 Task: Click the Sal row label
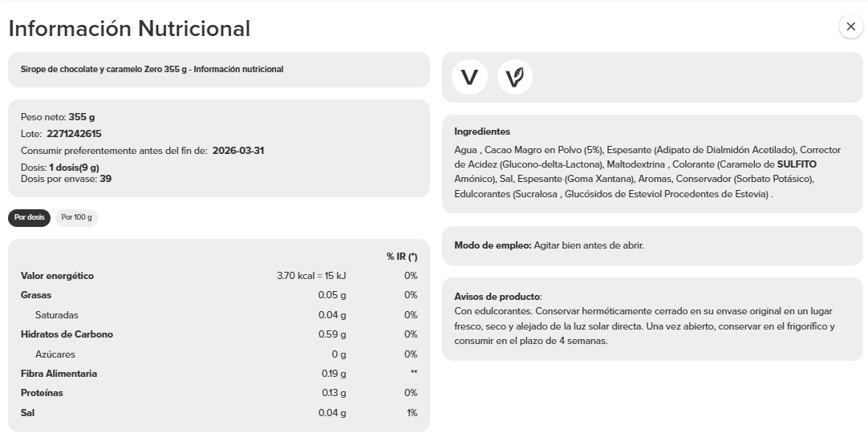28,413
